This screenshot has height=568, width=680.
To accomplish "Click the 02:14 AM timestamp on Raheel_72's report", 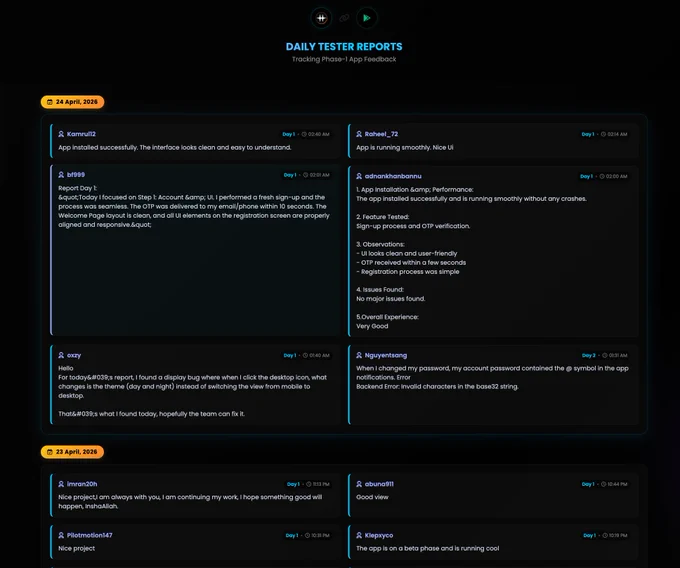I will (617, 134).
